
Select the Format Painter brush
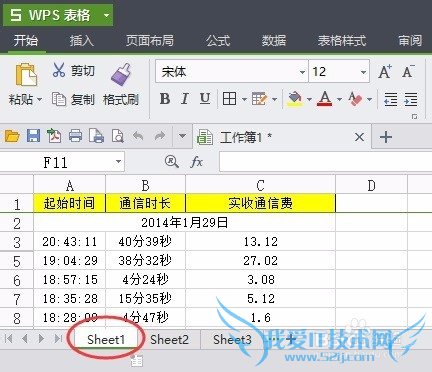tap(121, 74)
